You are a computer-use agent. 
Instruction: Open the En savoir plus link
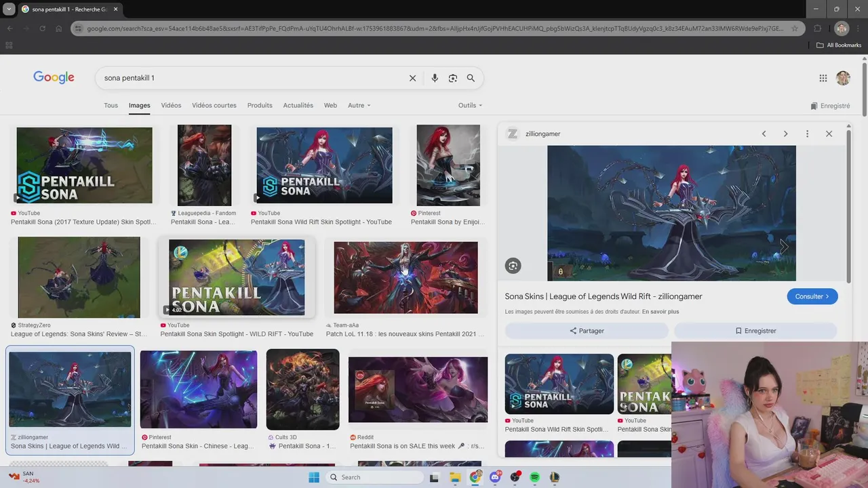coord(660,312)
